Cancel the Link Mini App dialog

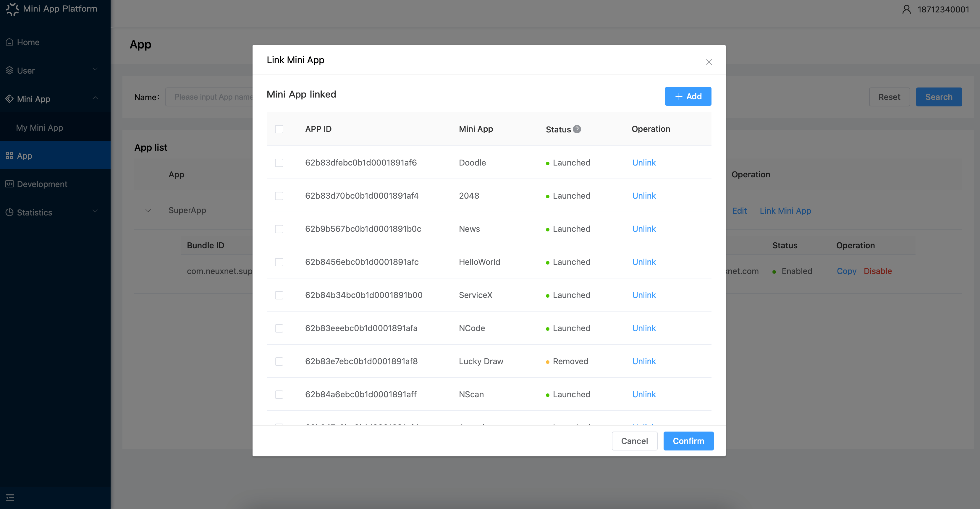click(634, 441)
